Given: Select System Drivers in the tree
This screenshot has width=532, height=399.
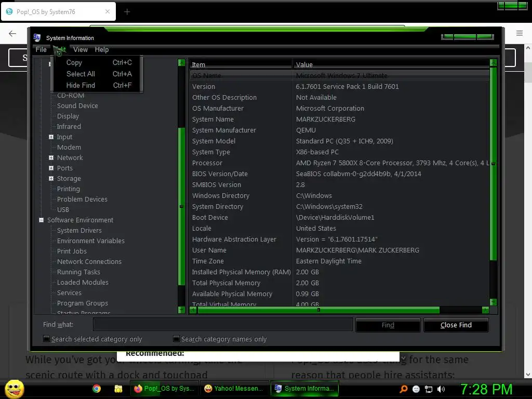Looking at the screenshot, I should coord(79,230).
